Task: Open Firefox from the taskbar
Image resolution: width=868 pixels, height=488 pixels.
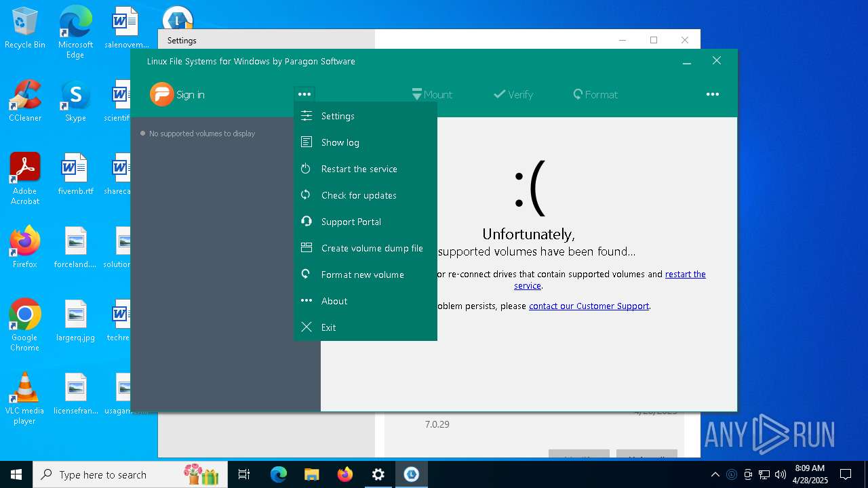Action: [345, 474]
